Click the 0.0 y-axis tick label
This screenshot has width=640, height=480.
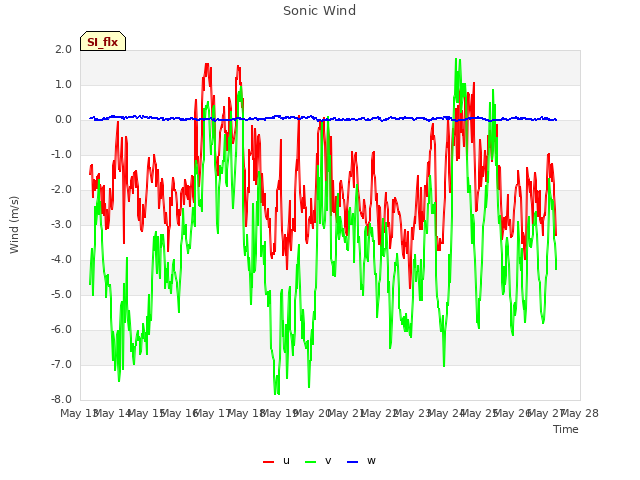(63, 120)
